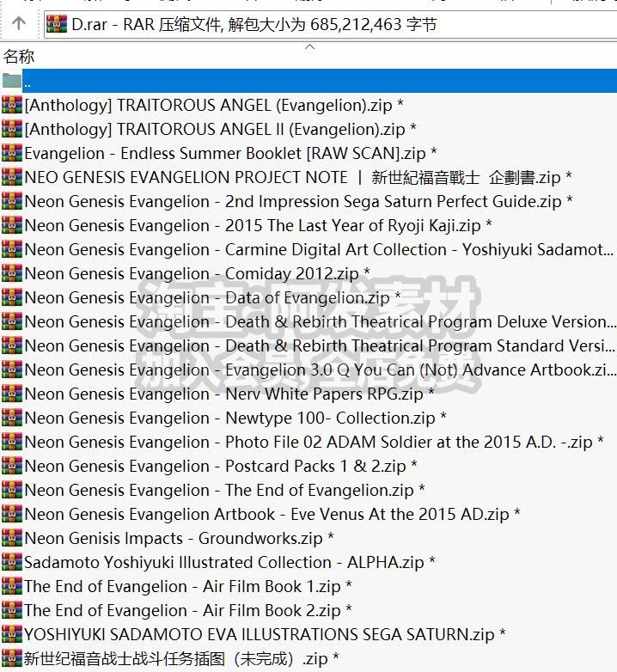This screenshot has width=617, height=672.
Task: Click icon of Nerv White Papers RPG.zip
Action: click(x=11, y=394)
